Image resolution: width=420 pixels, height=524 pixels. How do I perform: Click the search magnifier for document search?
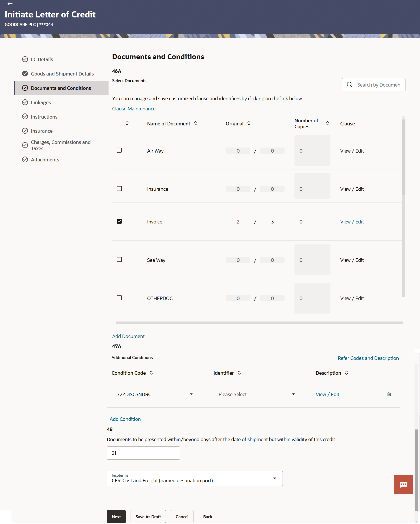coord(350,85)
